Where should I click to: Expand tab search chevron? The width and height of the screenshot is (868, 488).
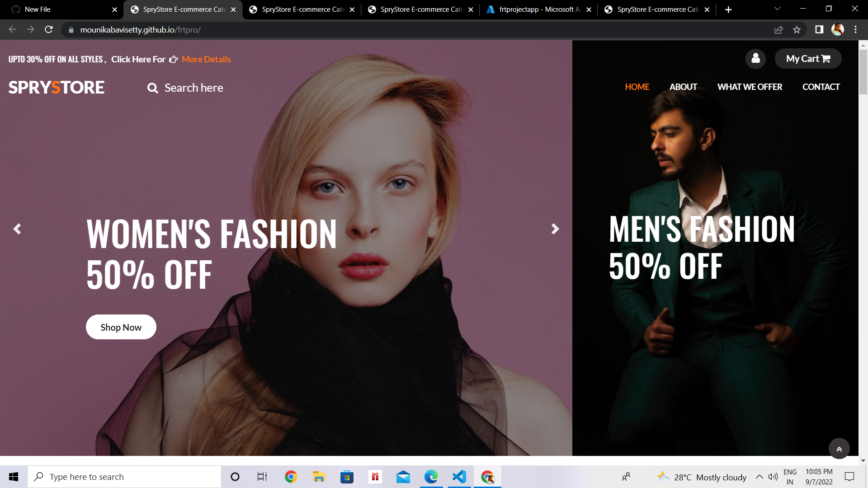(777, 9)
